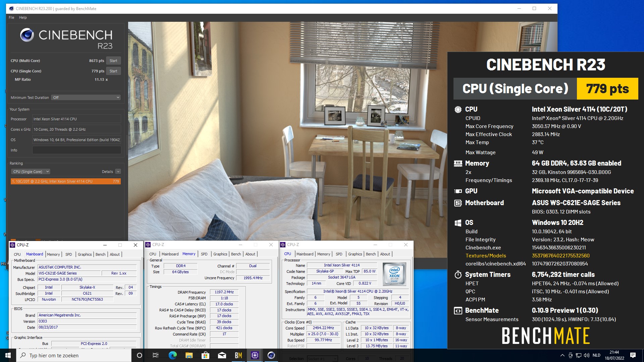The image size is (644, 362).
Task: Switch to SPD tab in left CPU-Z window
Action: pyautogui.click(x=69, y=254)
